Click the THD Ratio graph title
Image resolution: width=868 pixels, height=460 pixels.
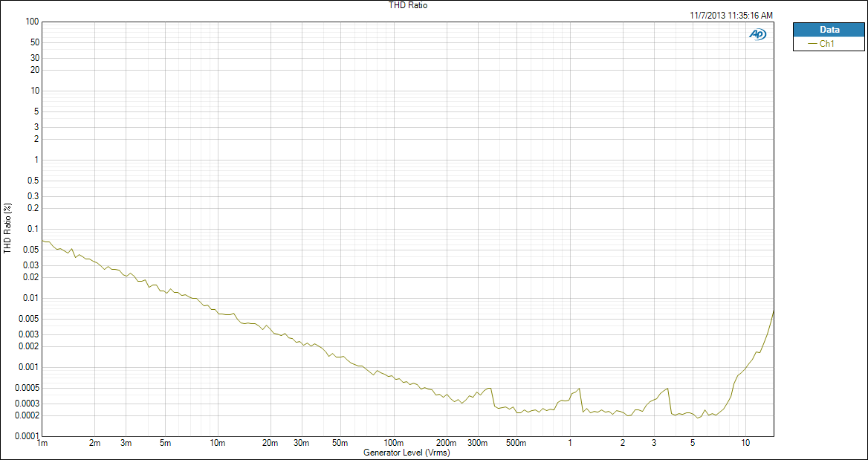click(408, 5)
